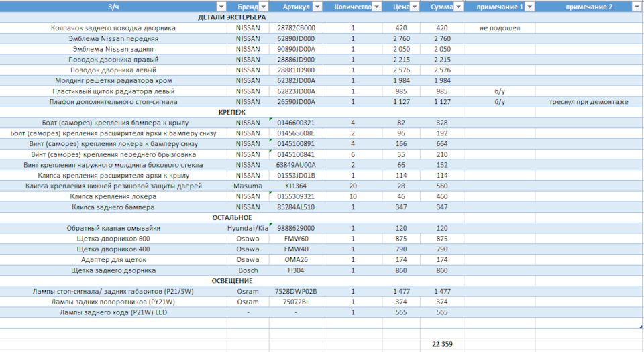Open the Количество column filter dropdown
This screenshot has width=644, height=352.
(376, 7)
